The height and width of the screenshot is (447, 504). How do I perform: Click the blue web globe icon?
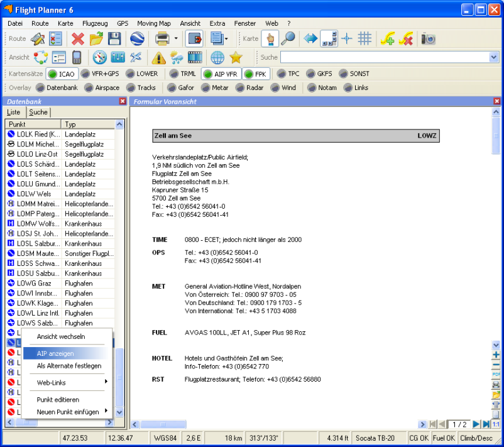point(217,58)
